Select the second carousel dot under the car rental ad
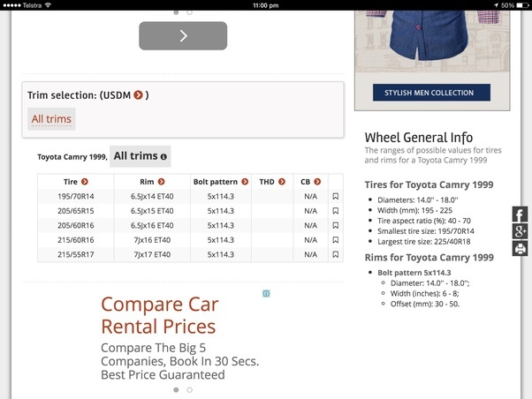This screenshot has height=399, width=532. [x=190, y=390]
